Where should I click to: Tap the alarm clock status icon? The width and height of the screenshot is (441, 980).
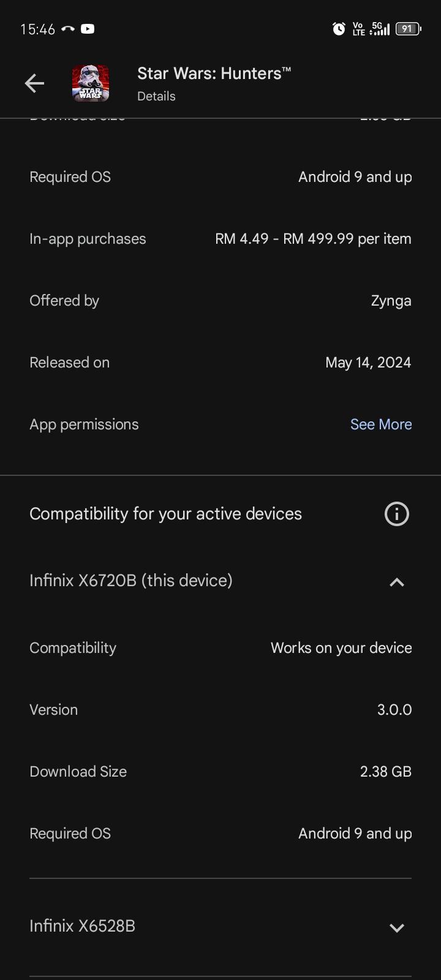[339, 29]
